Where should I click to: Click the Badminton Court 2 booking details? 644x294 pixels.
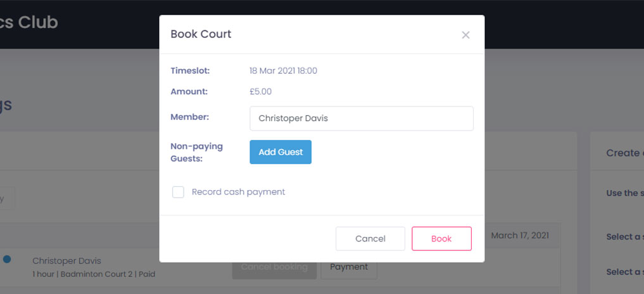click(x=94, y=274)
